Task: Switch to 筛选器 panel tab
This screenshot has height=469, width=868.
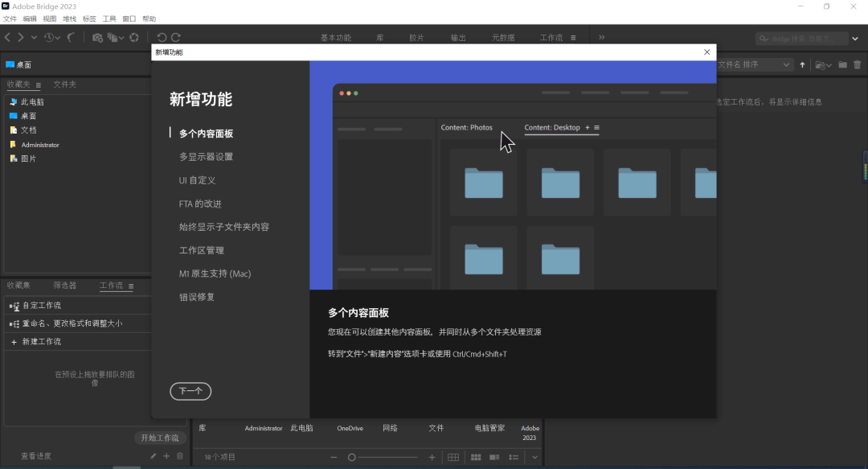Action: [x=65, y=286]
